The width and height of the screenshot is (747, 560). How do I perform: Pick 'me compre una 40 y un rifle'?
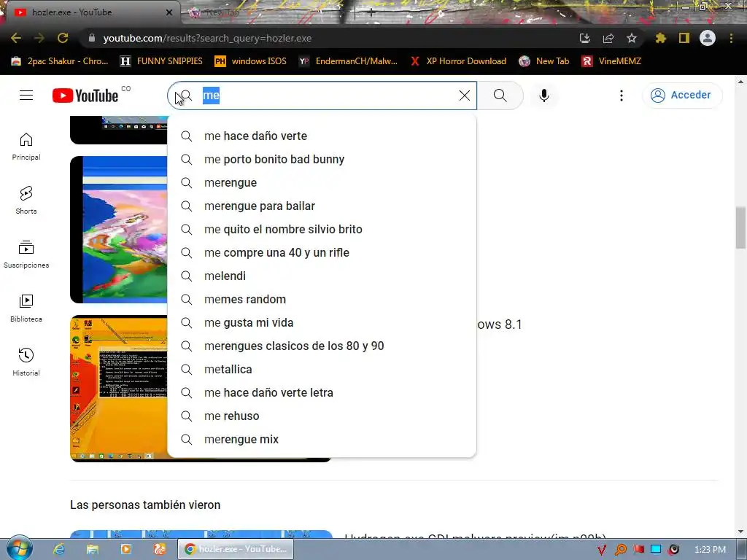tap(322, 252)
